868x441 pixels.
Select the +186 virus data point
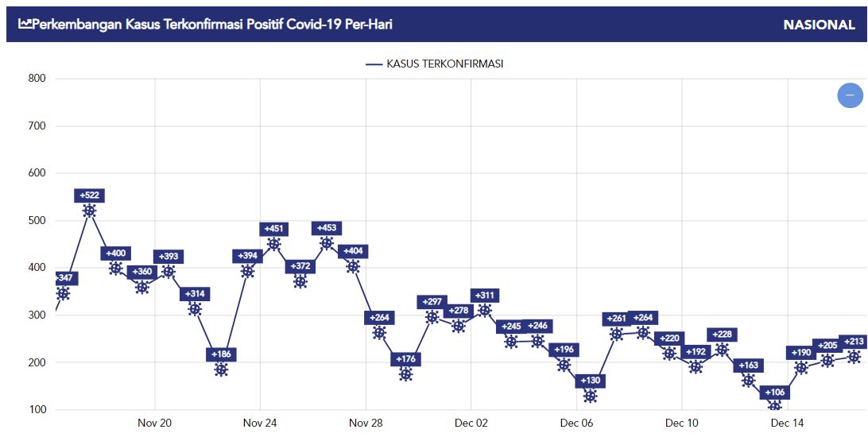(x=221, y=369)
